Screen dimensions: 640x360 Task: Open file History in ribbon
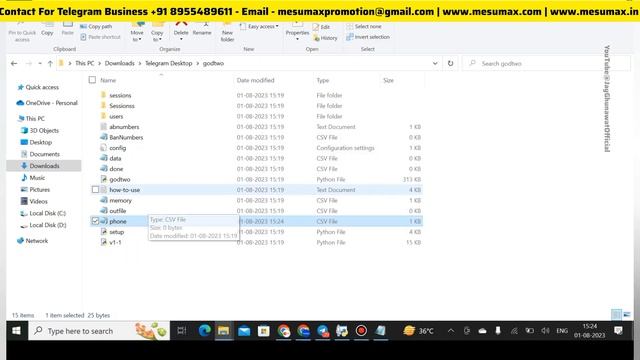pos(325,38)
